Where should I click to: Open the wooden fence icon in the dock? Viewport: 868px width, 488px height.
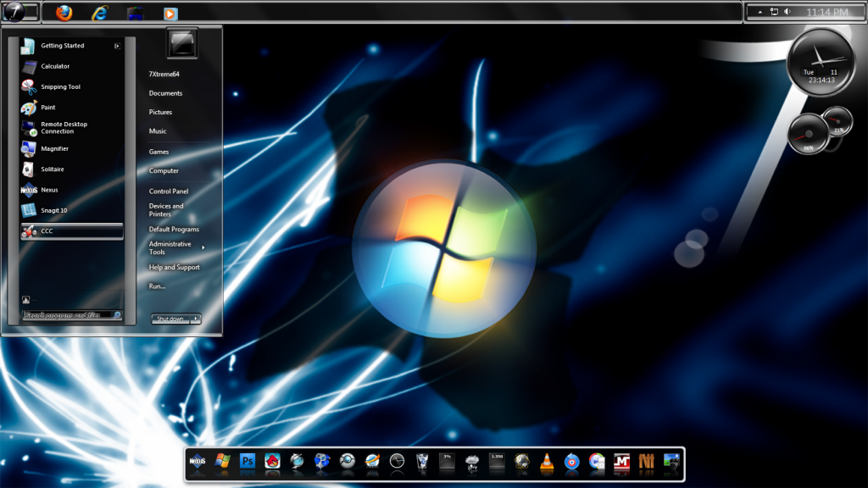[x=647, y=462]
